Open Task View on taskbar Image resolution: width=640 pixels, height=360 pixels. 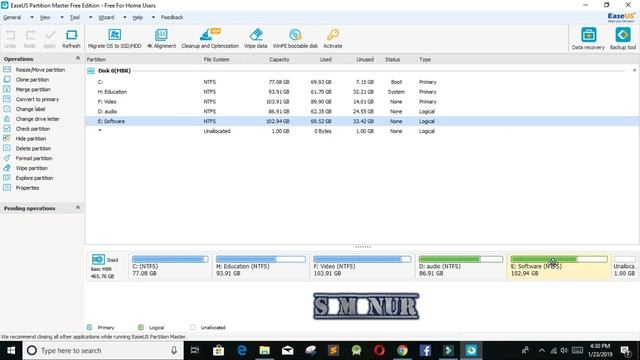[195, 351]
